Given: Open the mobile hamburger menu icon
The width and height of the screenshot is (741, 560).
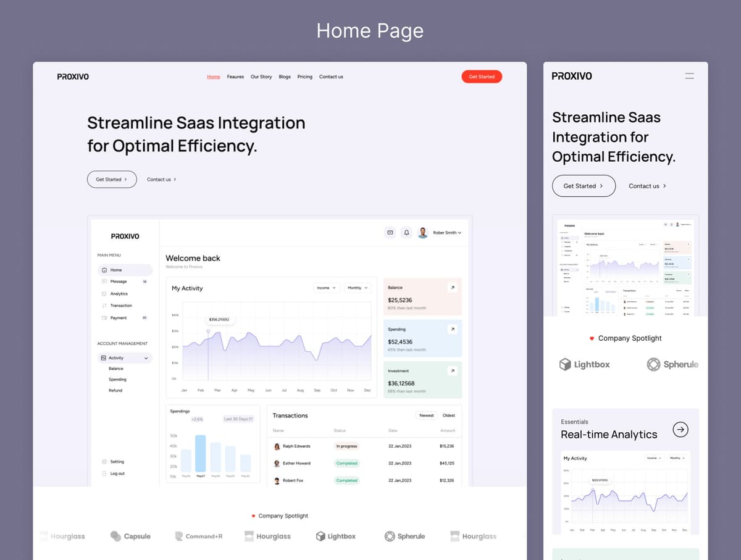Looking at the screenshot, I should [x=689, y=76].
